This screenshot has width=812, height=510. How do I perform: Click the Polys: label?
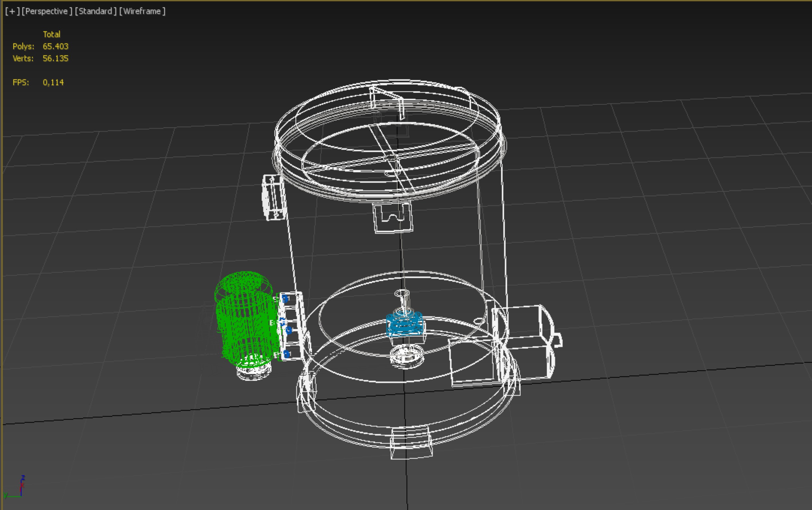click(x=24, y=46)
